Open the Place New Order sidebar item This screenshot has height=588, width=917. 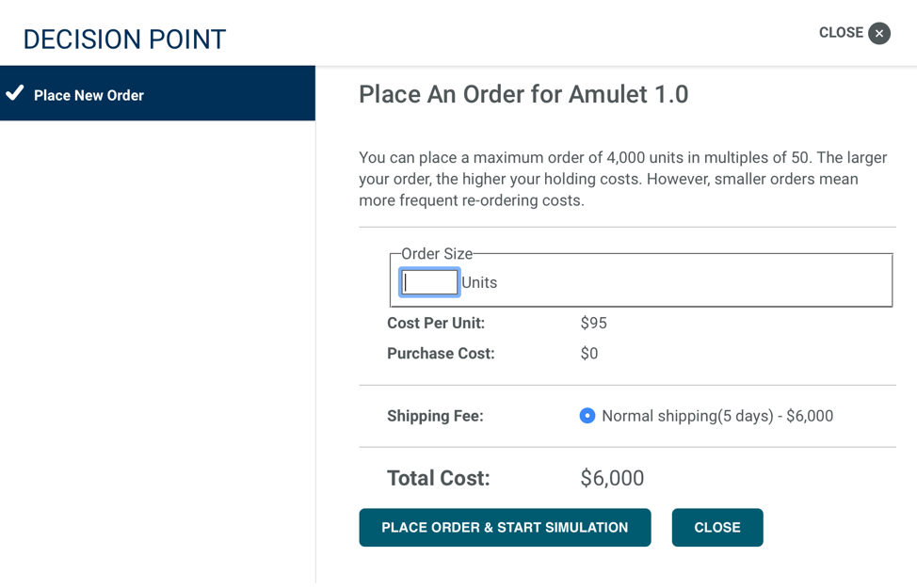(88, 95)
